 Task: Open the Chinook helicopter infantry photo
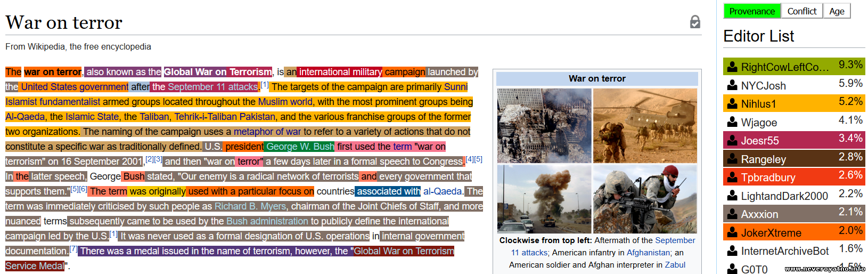tap(645, 125)
